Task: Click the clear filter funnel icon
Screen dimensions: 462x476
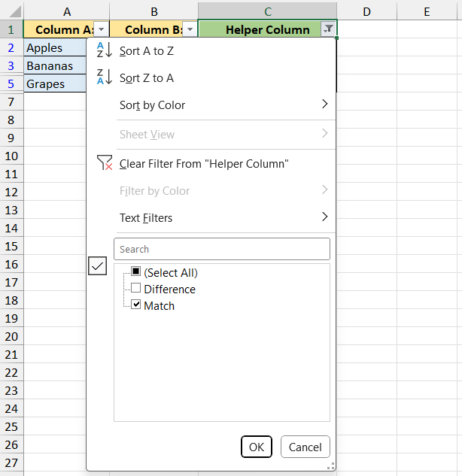Action: tap(105, 162)
